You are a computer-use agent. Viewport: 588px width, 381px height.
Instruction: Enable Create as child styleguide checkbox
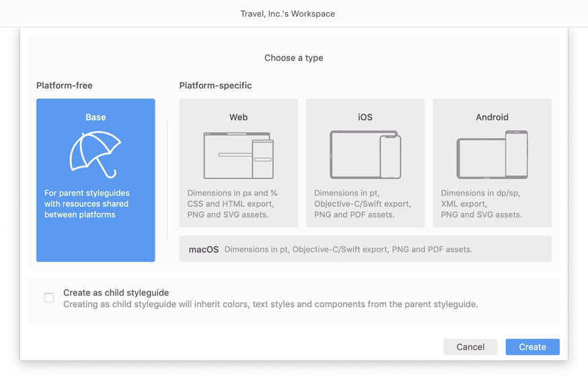[49, 298]
